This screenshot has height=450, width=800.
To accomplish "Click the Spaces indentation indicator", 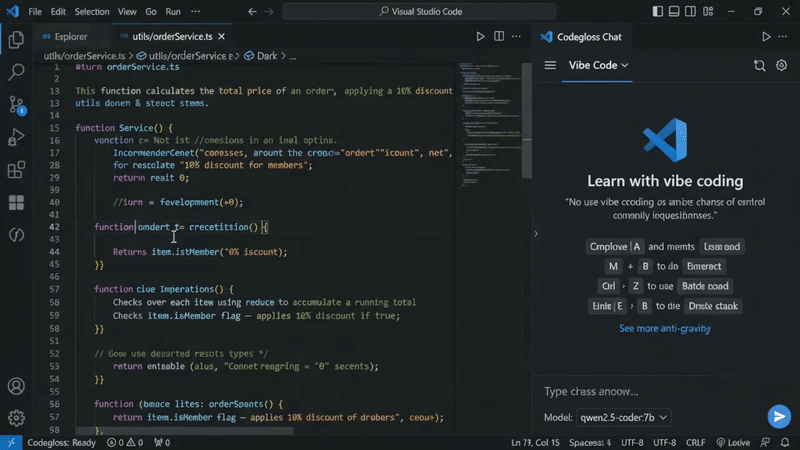I will (590, 442).
